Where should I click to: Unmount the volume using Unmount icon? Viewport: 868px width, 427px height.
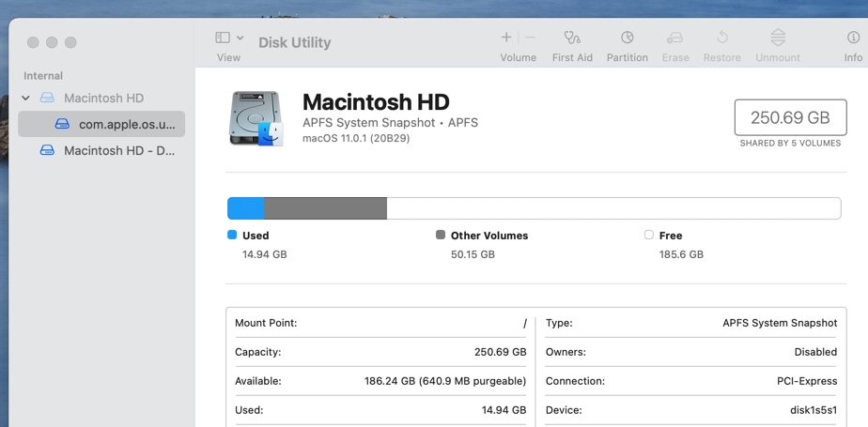tap(778, 37)
